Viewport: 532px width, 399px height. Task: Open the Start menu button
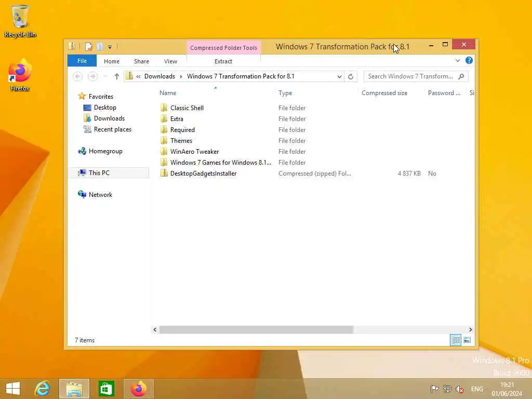tap(13, 389)
